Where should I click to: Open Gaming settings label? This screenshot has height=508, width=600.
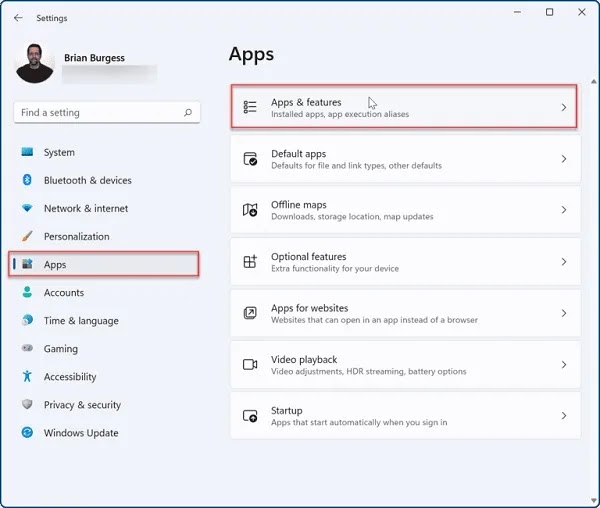tap(61, 349)
